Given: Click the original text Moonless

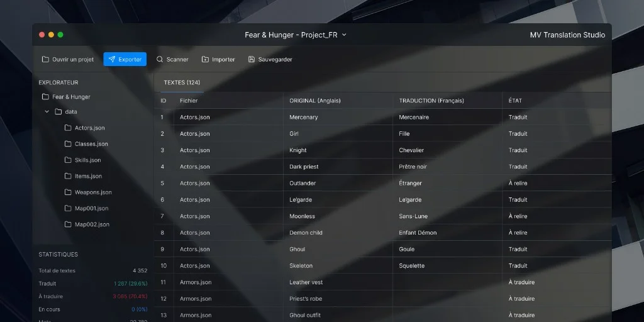Looking at the screenshot, I should coord(302,216).
